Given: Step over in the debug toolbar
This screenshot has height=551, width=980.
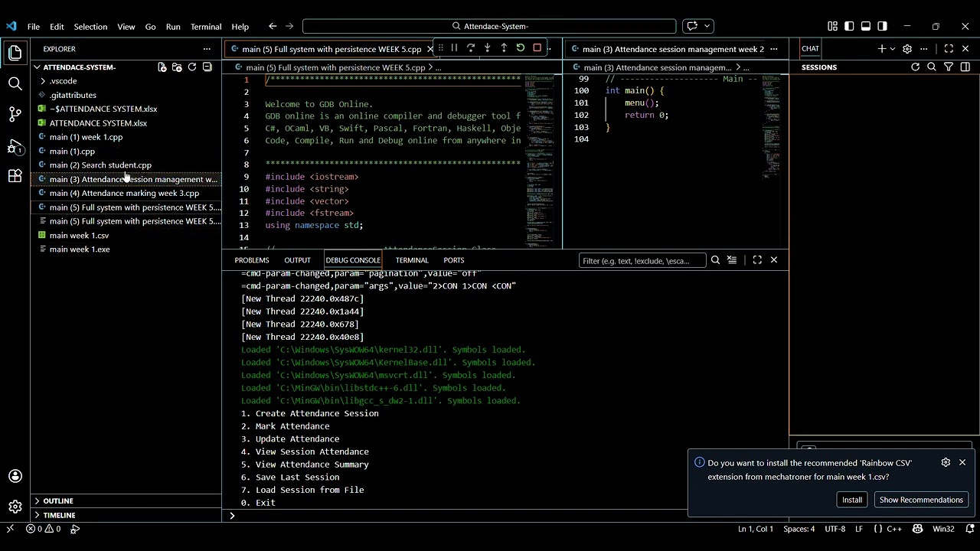Looking at the screenshot, I should 471,47.
